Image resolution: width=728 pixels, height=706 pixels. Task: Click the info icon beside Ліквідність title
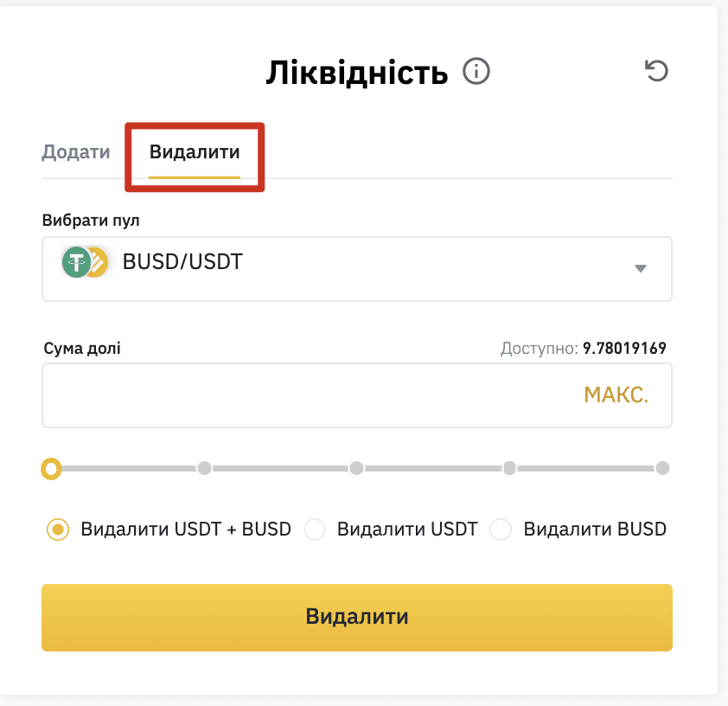pyautogui.click(x=476, y=71)
